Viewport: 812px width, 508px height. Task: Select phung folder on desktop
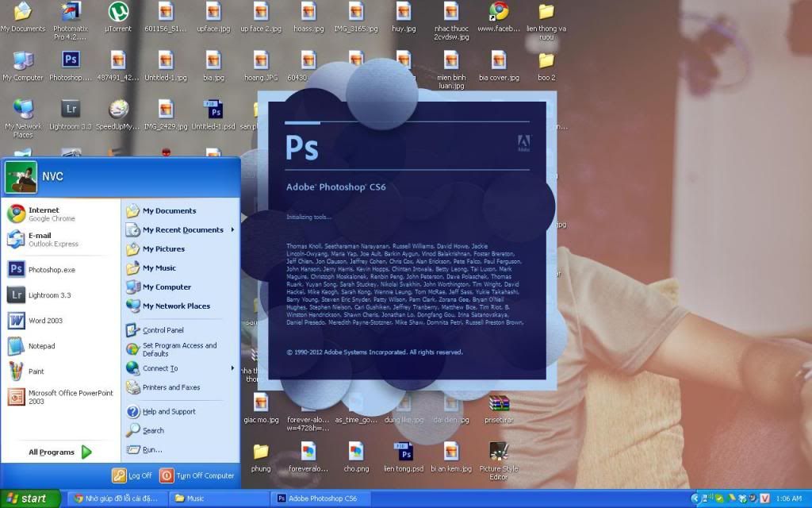pyautogui.click(x=261, y=457)
